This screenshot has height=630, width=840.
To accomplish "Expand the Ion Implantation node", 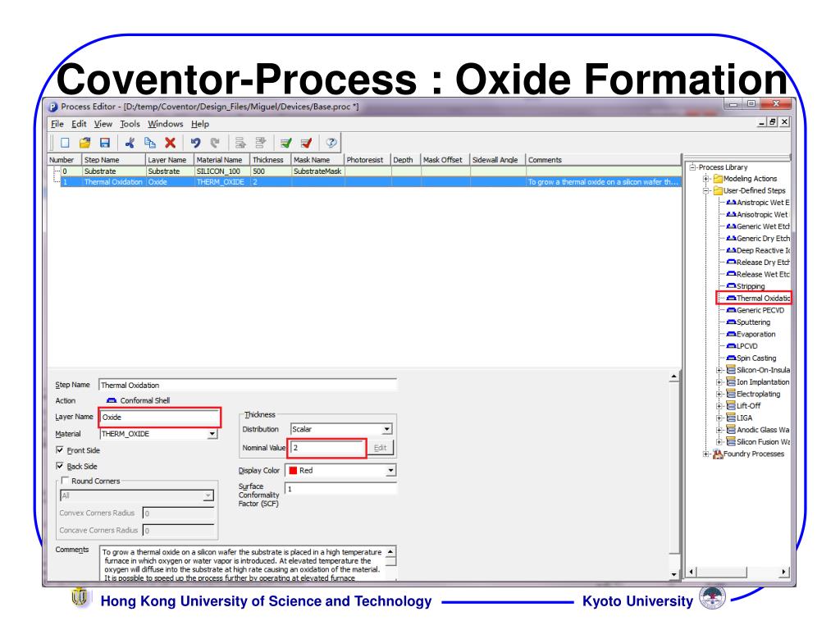I will pyautogui.click(x=719, y=382).
